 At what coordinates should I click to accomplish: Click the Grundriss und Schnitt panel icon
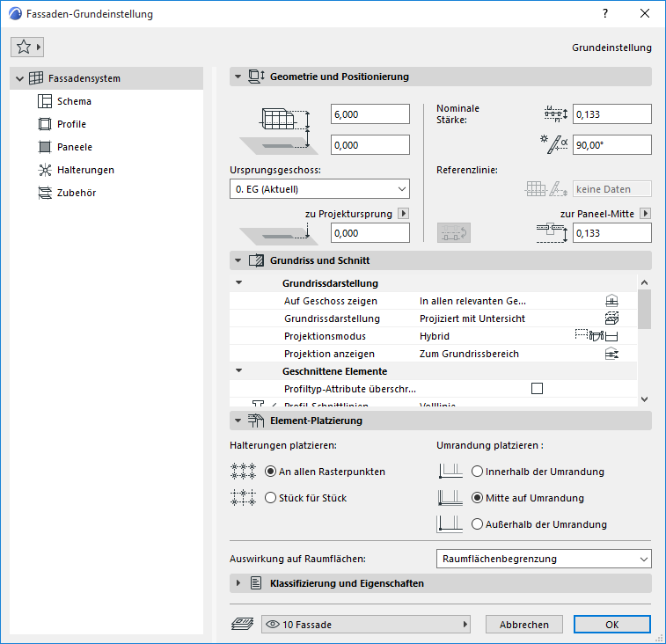click(x=257, y=260)
